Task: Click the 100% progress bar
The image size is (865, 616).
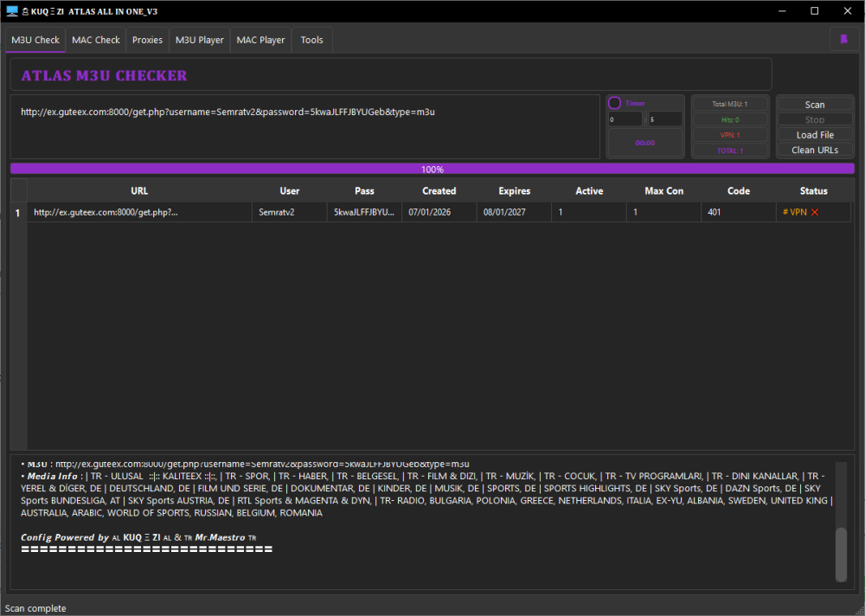Action: pyautogui.click(x=432, y=169)
